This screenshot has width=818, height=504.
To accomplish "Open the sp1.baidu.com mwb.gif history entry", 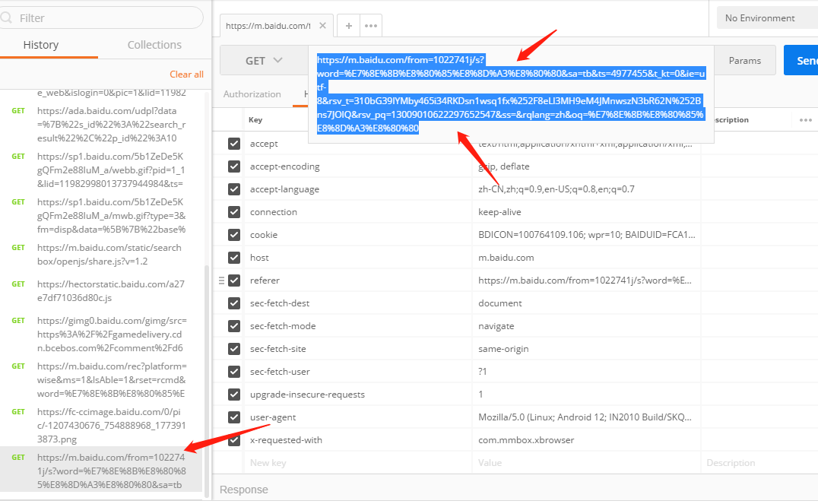I will tap(102, 215).
